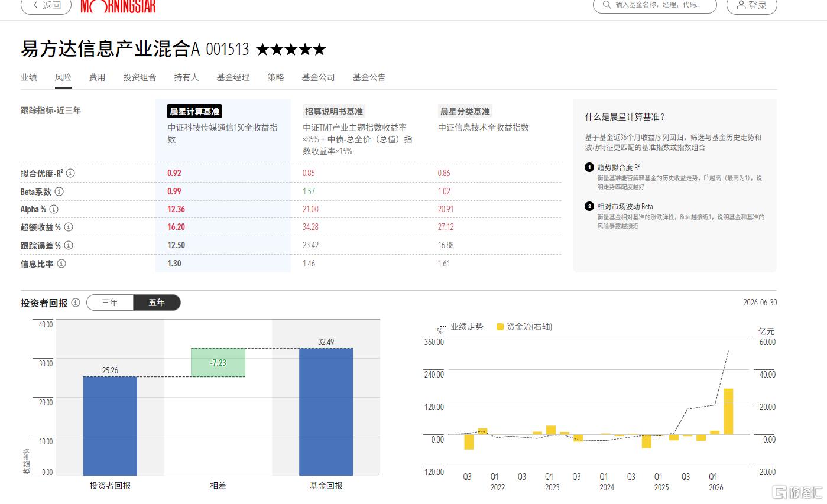Image resolution: width=827 pixels, height=504 pixels.
Task: Click the info icon beside 信息比率
Action: coord(61,264)
